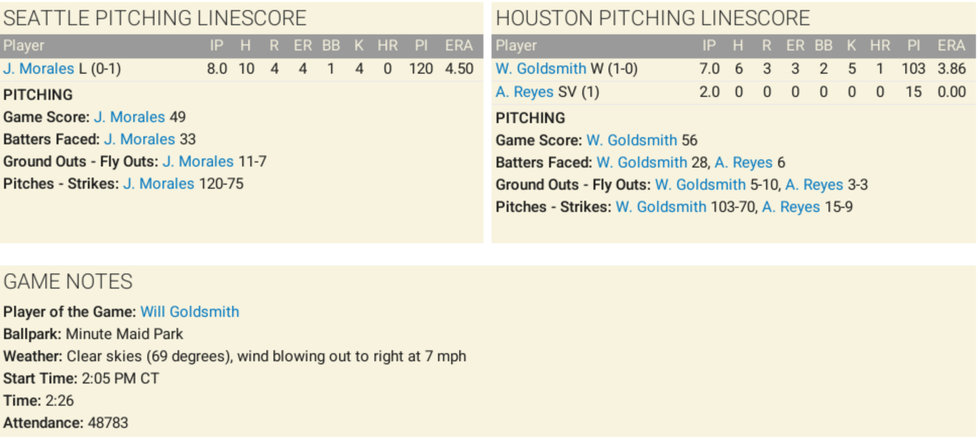Click W. Goldsmith link beside Game Score 56
The image size is (980, 441).
(631, 140)
